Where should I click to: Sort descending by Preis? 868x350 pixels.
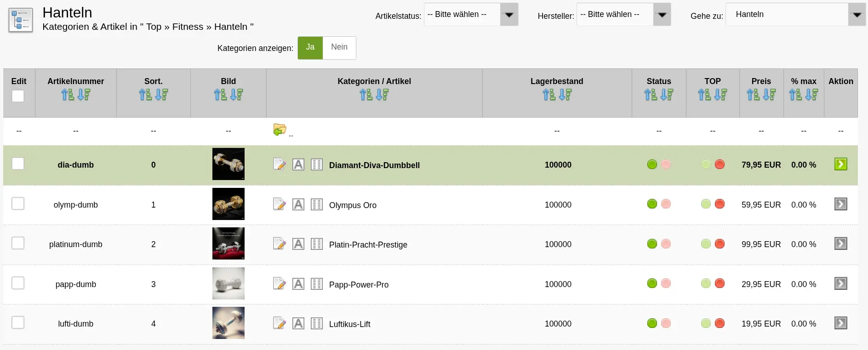click(x=769, y=95)
